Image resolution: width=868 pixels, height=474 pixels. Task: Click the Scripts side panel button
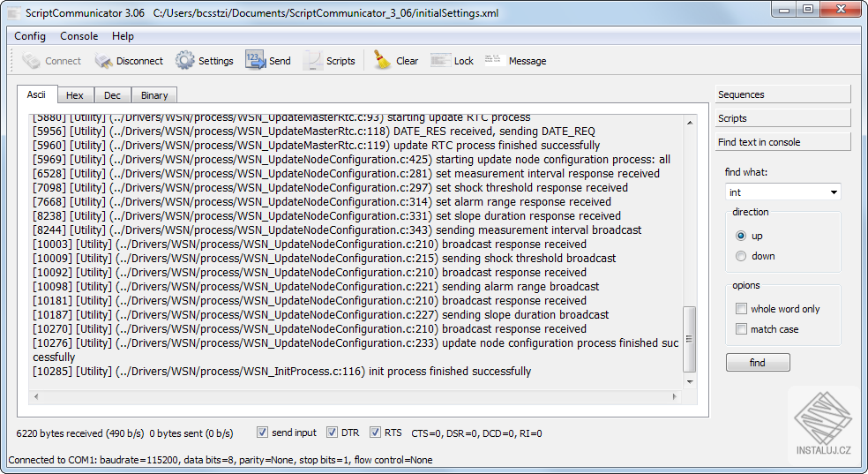[x=782, y=118]
